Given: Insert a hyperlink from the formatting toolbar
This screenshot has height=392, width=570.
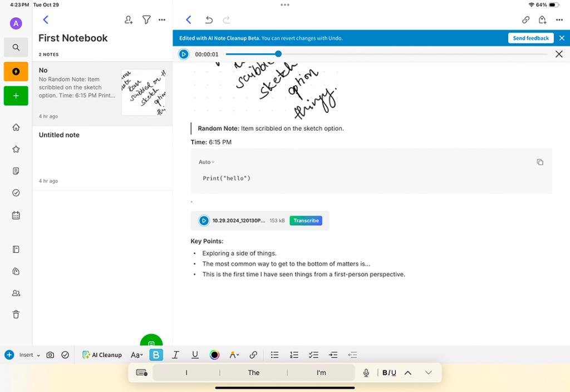Looking at the screenshot, I should (253, 355).
